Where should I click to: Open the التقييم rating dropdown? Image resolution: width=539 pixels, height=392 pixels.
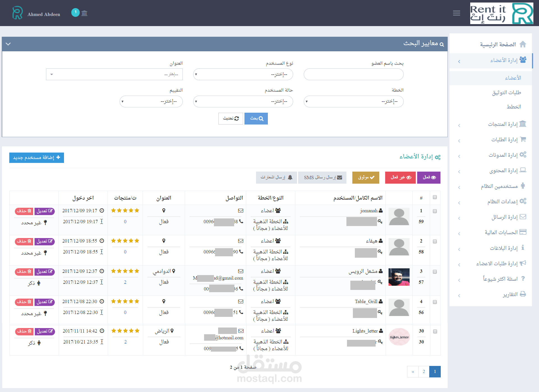[151, 102]
